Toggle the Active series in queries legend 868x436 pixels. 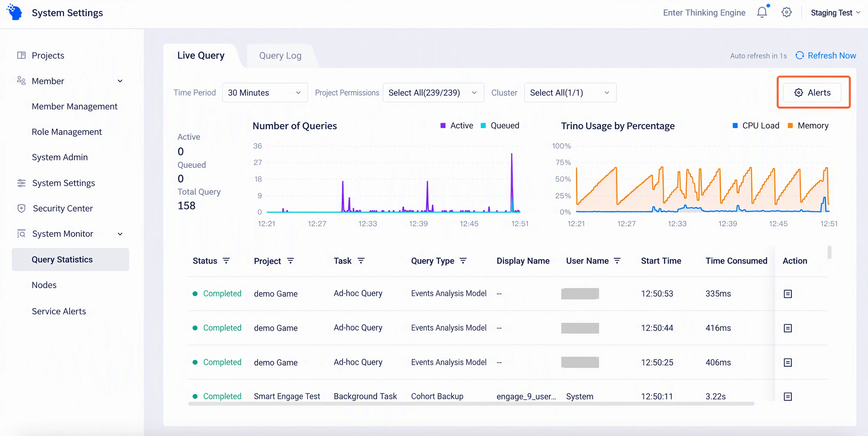pyautogui.click(x=457, y=126)
